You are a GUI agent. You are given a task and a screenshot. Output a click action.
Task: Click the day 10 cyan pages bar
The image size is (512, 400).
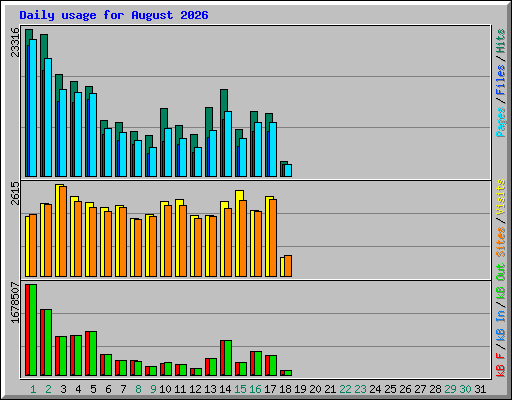168,152
